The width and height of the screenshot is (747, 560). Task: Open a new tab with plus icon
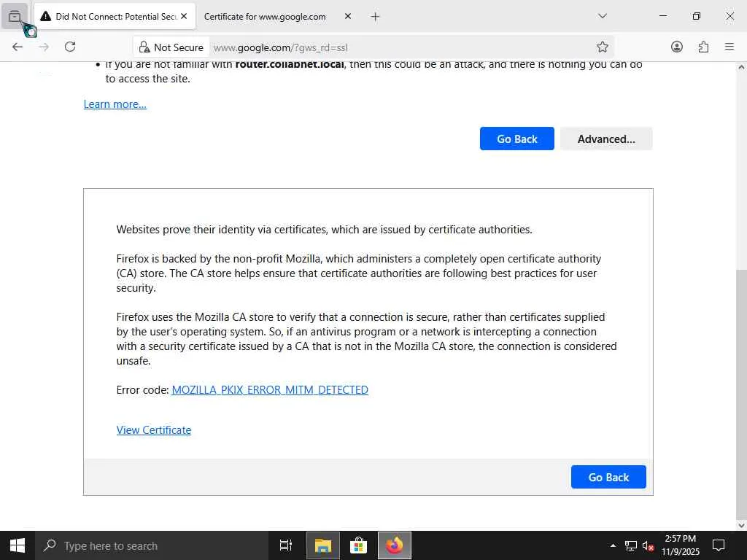(x=375, y=17)
